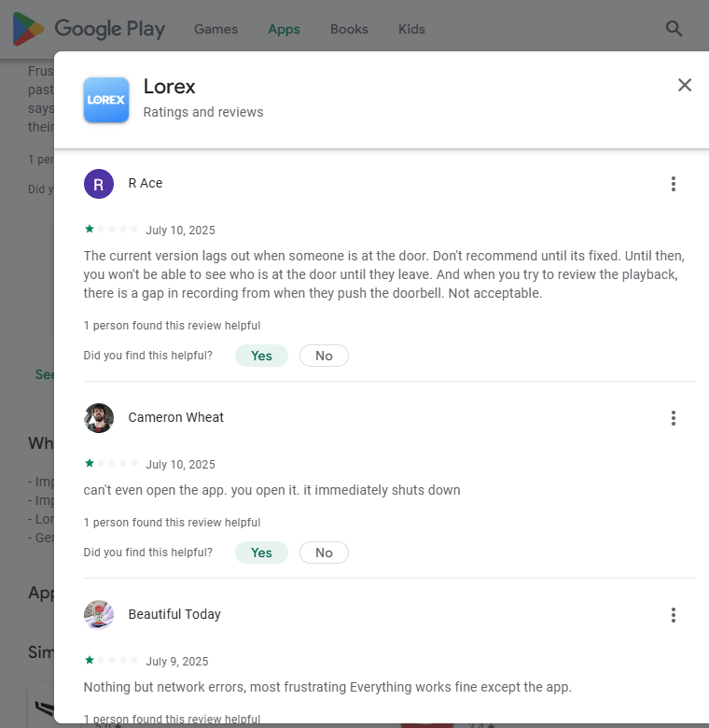Image resolution: width=709 pixels, height=728 pixels.
Task: Open the Games tab
Action: 215,29
